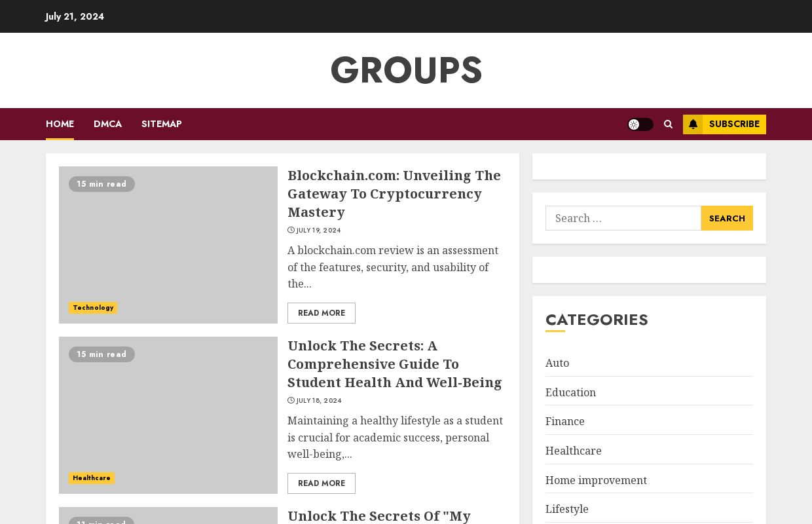Image resolution: width=812 pixels, height=524 pixels.
Task: Open the Finance category
Action: (x=565, y=421)
